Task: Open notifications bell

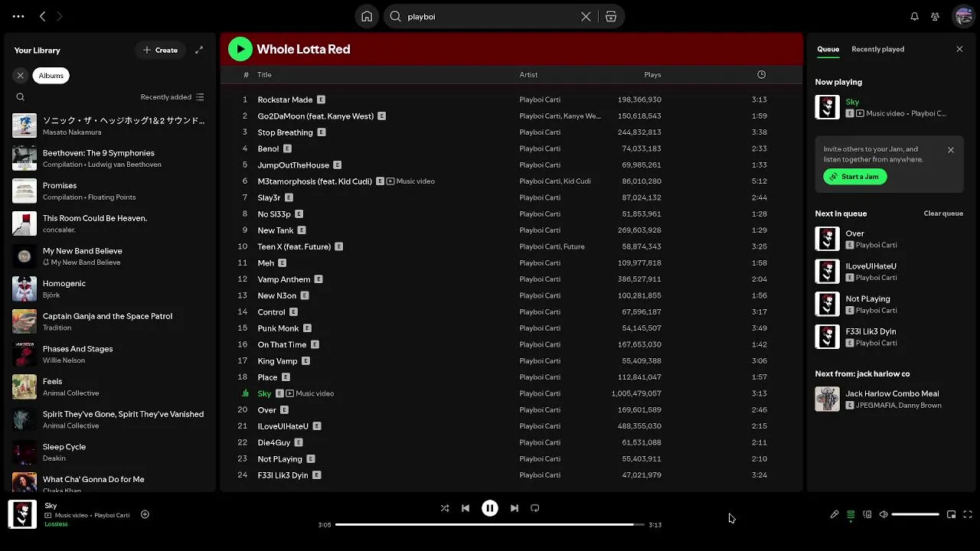Action: (914, 16)
